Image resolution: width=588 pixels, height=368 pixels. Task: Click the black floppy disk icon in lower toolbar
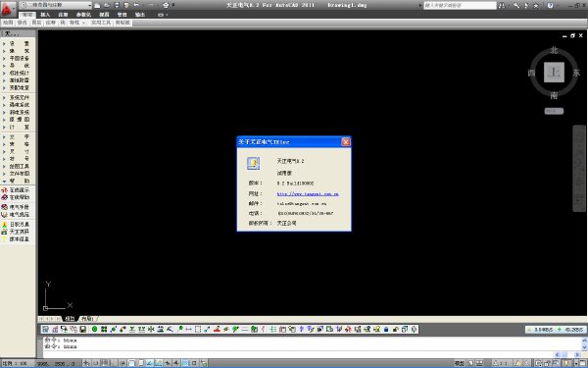tap(83, 330)
